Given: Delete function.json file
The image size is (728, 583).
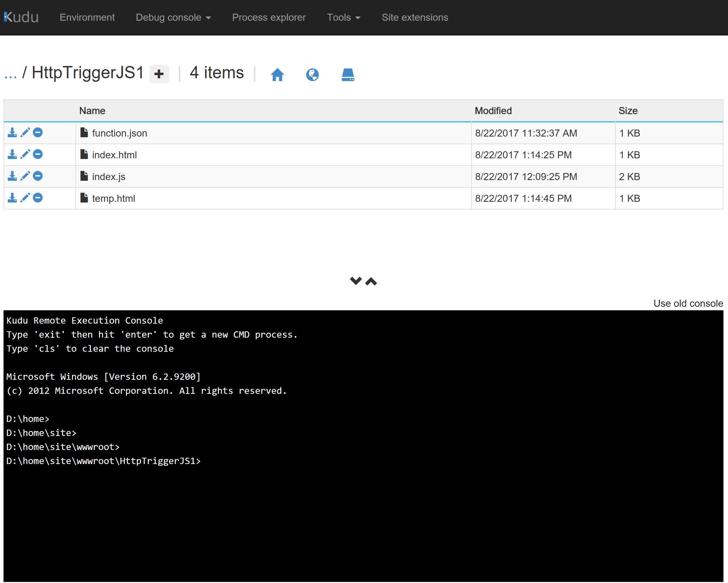Looking at the screenshot, I should coord(38,132).
